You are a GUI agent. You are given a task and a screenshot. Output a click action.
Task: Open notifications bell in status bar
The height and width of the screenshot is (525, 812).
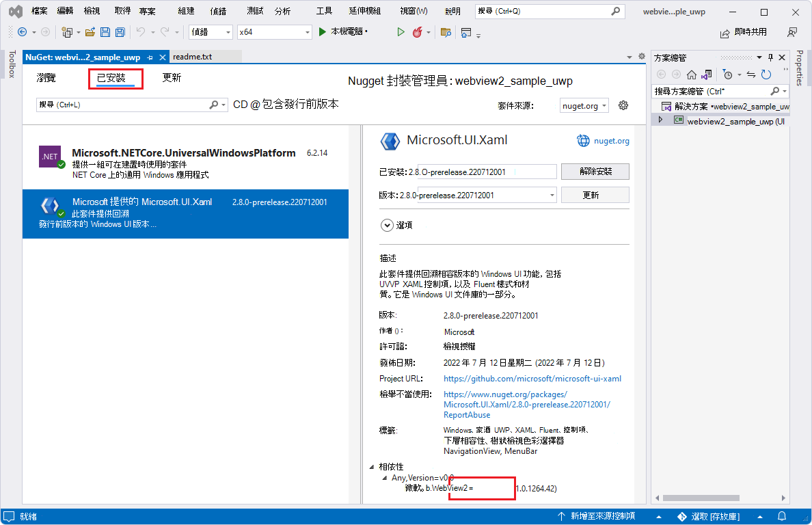pyautogui.click(x=783, y=516)
